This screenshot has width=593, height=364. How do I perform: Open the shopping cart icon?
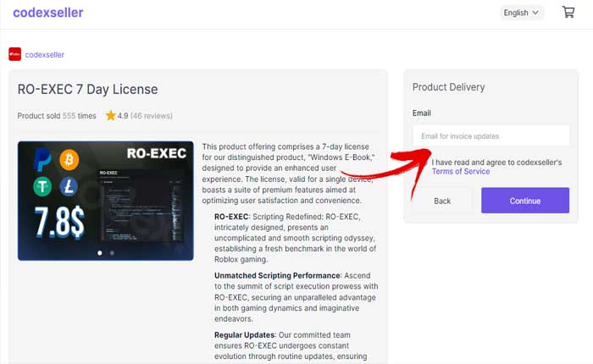pyautogui.click(x=568, y=13)
